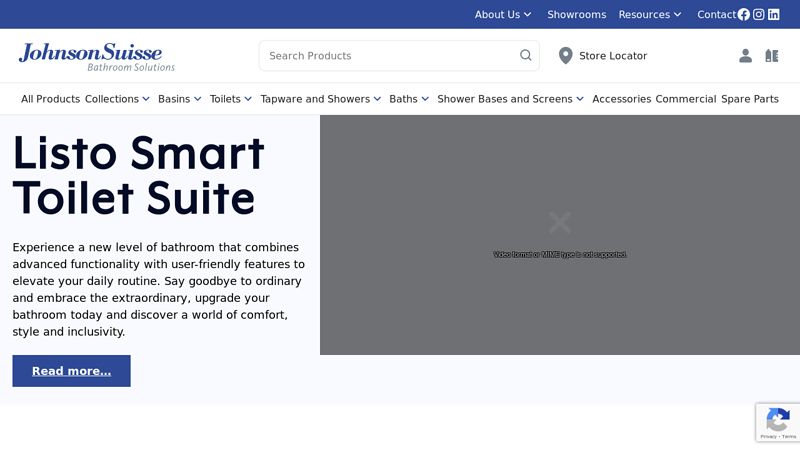Expand Tapware and Showers menu
Screen dimensions: 800x450
(320, 99)
